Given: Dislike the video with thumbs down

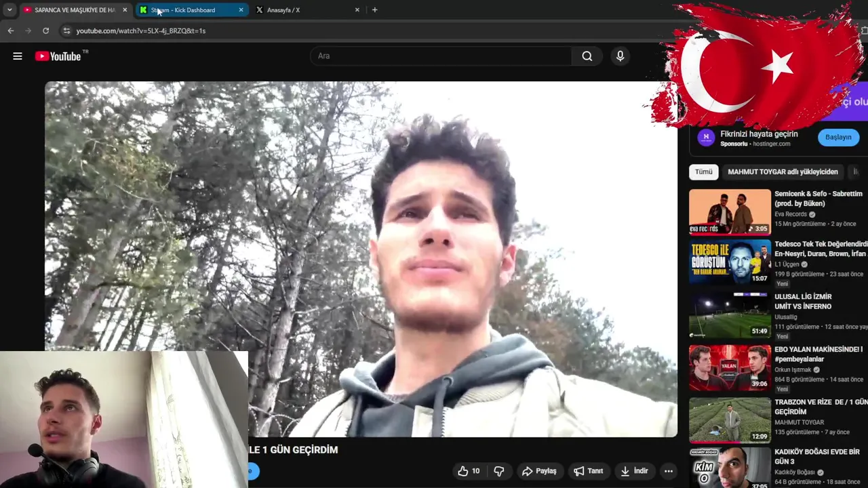Looking at the screenshot, I should point(499,471).
